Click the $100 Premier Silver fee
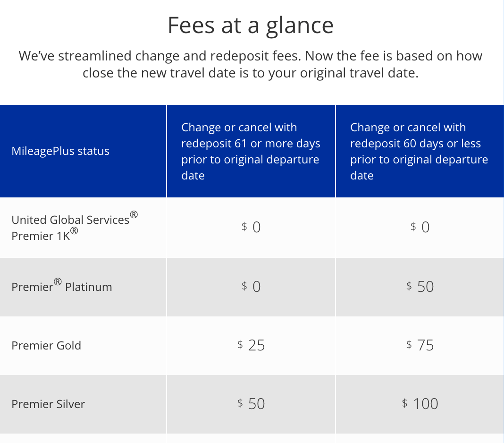 pos(420,404)
